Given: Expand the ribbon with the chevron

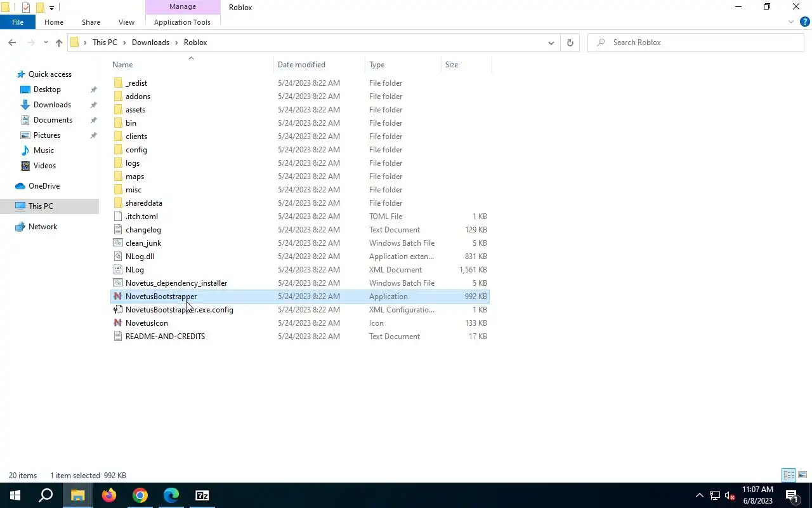Looking at the screenshot, I should click(791, 22).
